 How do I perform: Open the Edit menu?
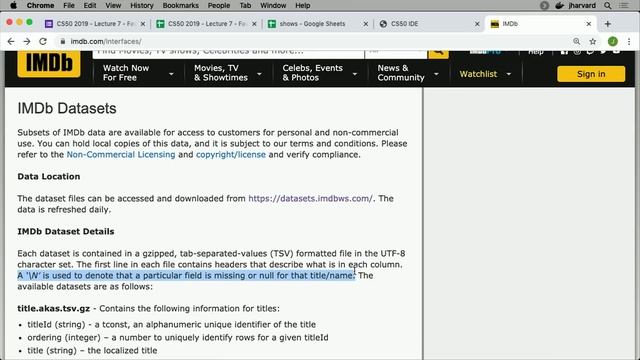90,5
